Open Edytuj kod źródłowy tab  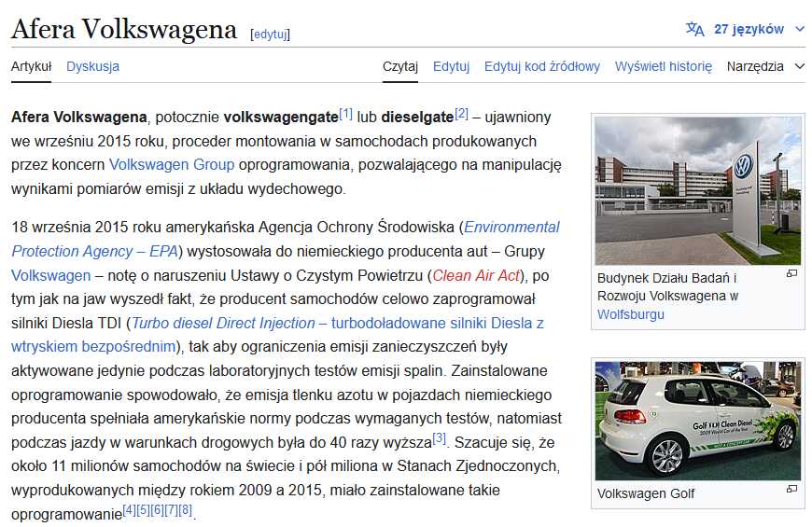(x=541, y=66)
